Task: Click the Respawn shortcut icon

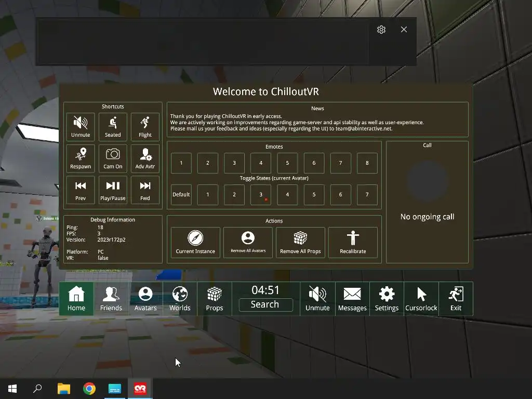Action: pyautogui.click(x=81, y=158)
